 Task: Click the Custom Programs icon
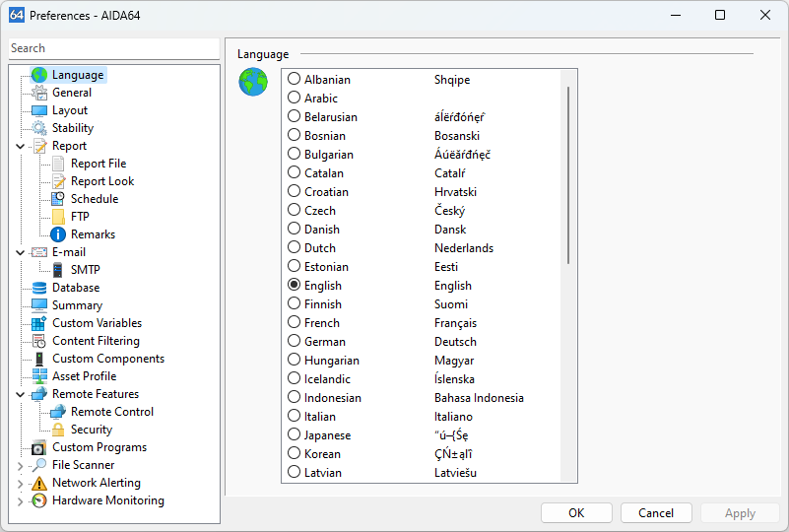coord(39,447)
